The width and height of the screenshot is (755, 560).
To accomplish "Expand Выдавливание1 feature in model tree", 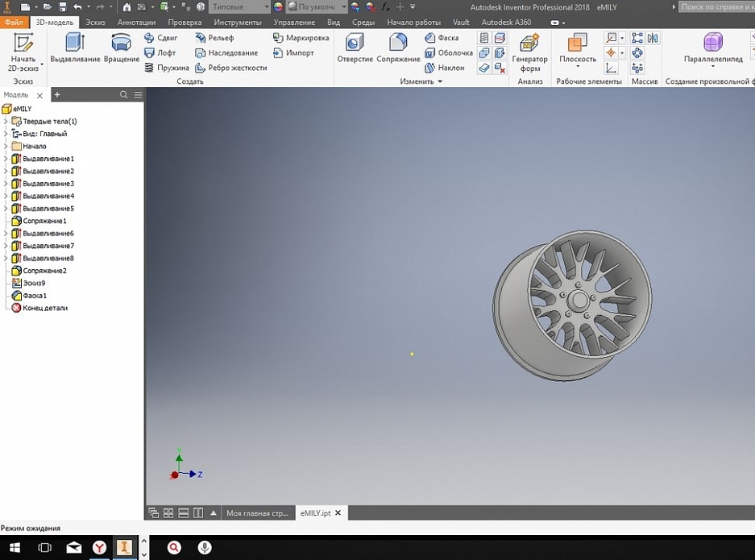I will point(6,159).
